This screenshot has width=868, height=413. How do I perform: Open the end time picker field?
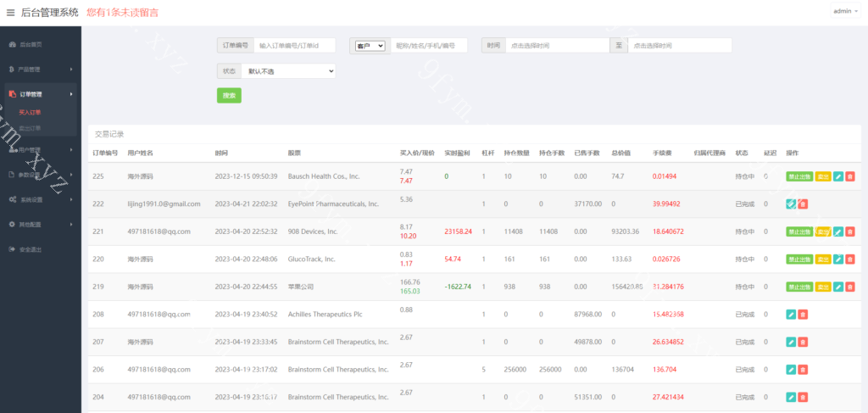[x=680, y=46]
